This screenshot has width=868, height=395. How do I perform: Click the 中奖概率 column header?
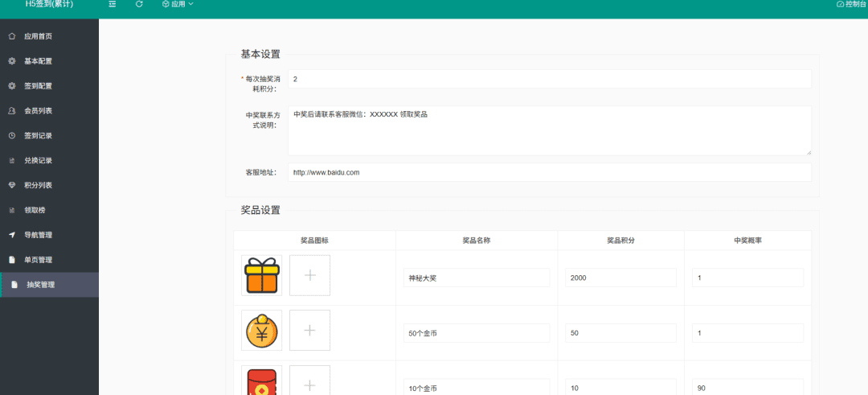point(748,241)
